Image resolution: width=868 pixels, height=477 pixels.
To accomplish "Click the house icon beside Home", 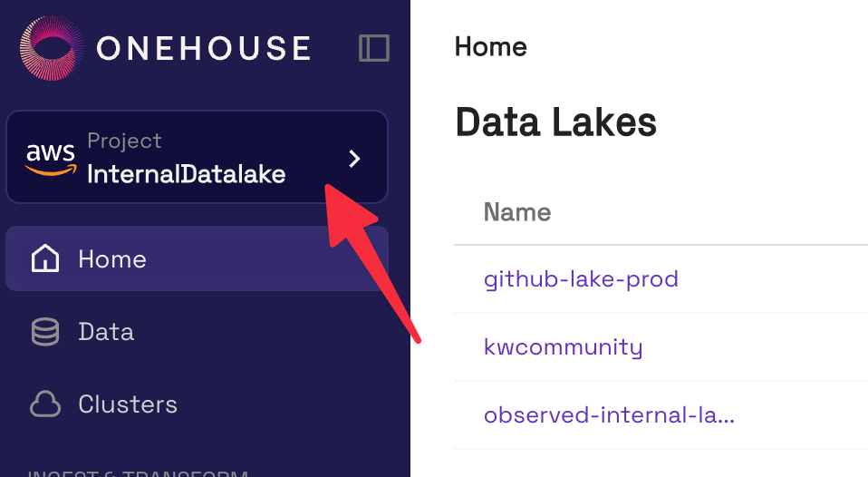I will [45, 259].
